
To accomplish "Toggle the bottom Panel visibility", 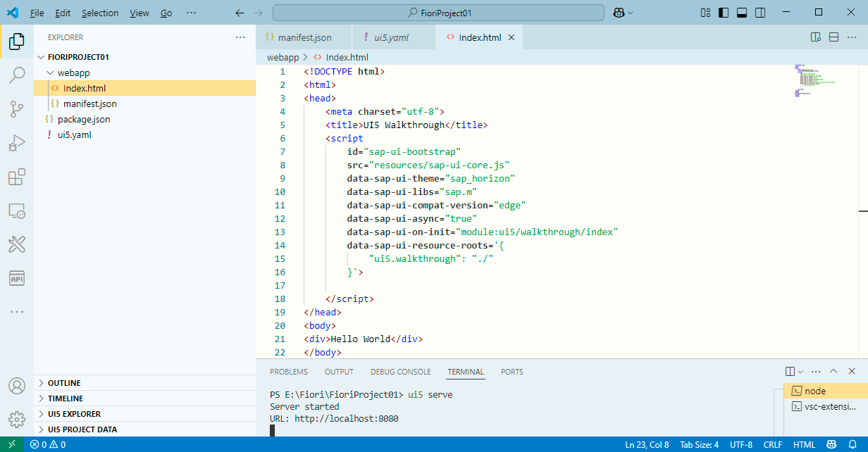I will coord(742,13).
